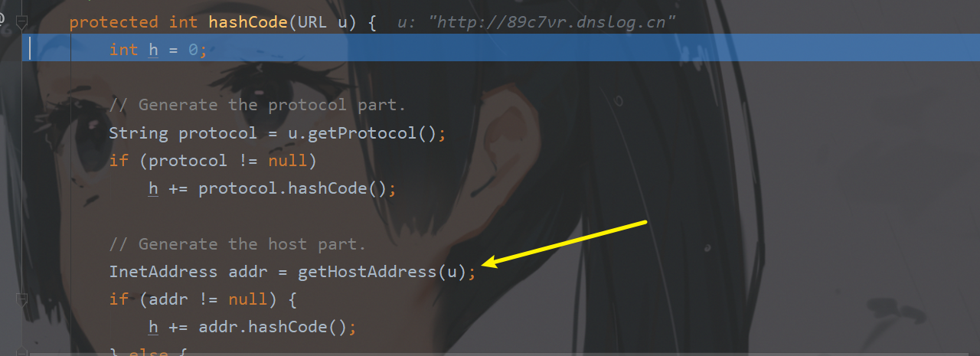Click the getHostAddress(u) method call
This screenshot has width=980, height=356.
[x=382, y=272]
